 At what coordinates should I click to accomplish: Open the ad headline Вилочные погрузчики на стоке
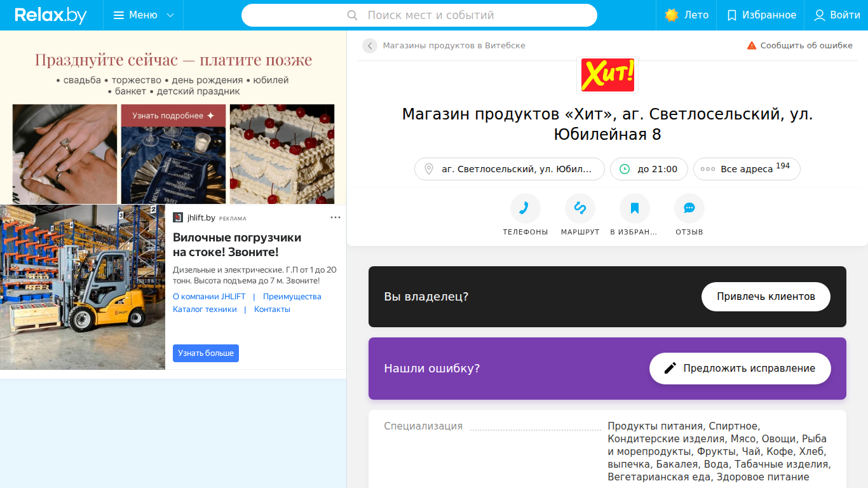[x=237, y=245]
